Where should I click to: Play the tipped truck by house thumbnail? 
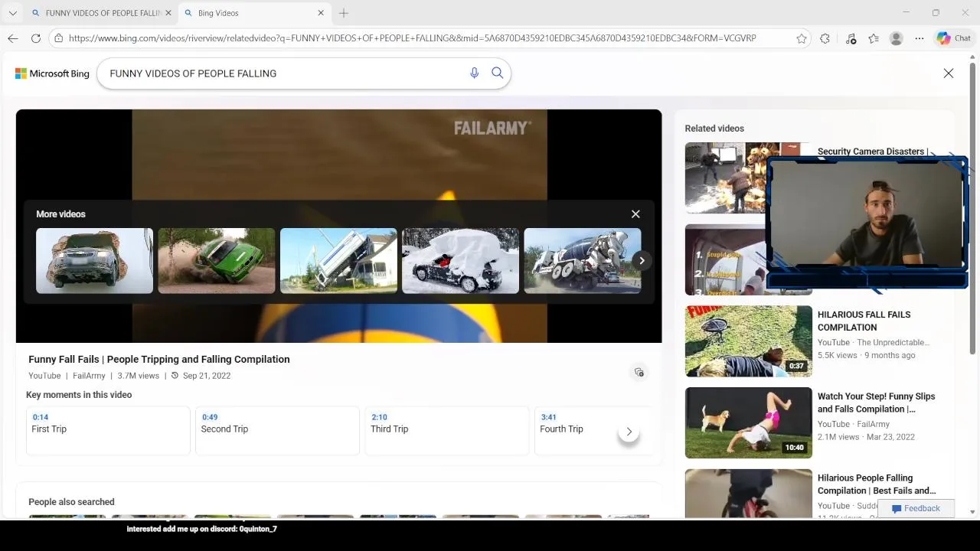[338, 261]
